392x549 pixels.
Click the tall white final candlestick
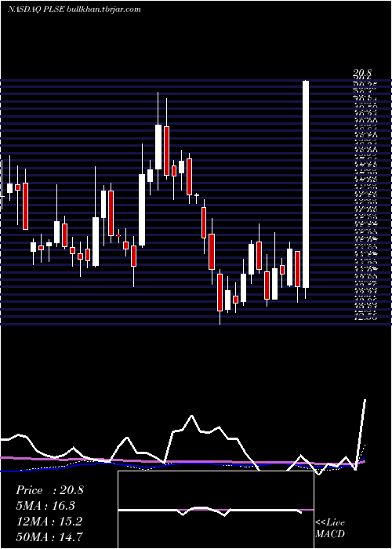[x=306, y=184]
